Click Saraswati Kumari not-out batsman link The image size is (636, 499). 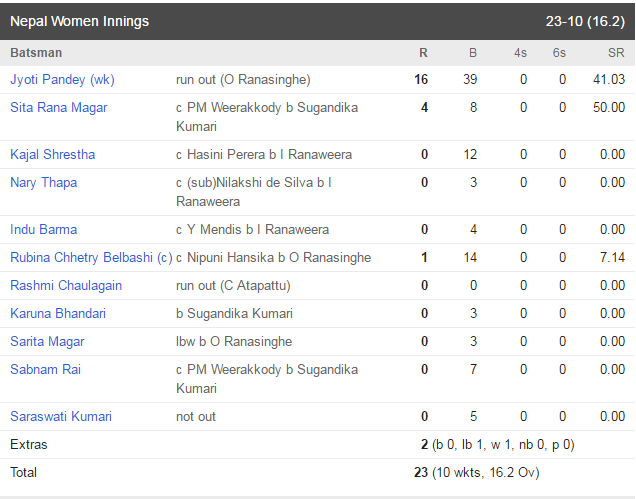click(x=61, y=417)
